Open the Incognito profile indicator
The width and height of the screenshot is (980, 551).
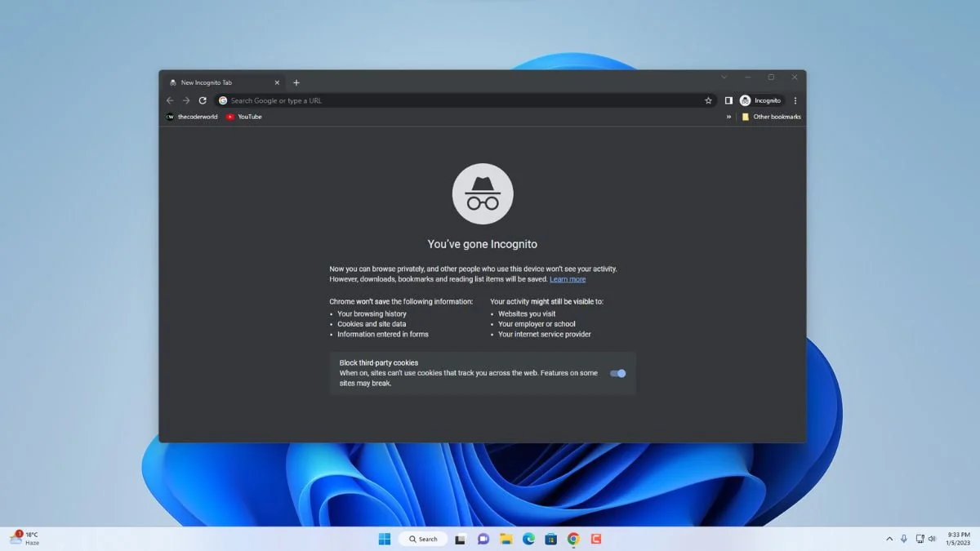pyautogui.click(x=761, y=100)
